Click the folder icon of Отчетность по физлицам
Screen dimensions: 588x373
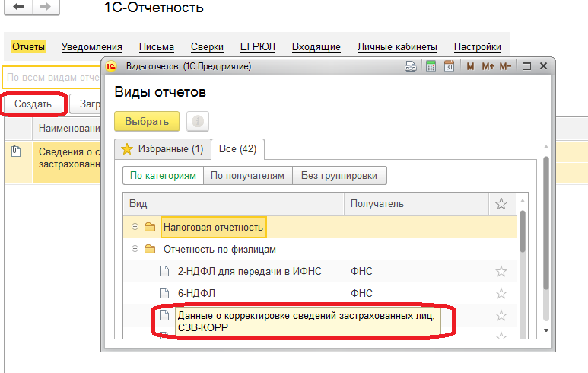(x=150, y=249)
